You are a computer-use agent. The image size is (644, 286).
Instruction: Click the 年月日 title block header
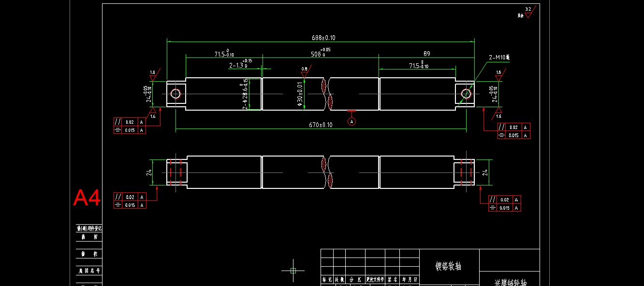point(410,279)
